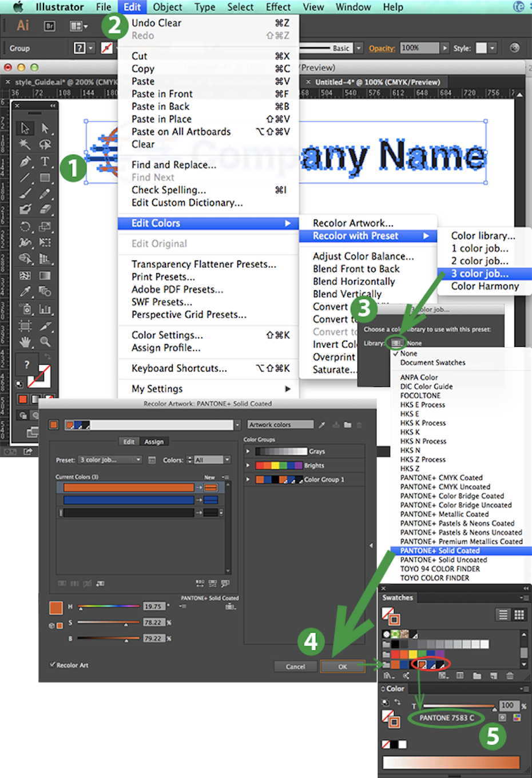Select the checked None library option

(408, 353)
